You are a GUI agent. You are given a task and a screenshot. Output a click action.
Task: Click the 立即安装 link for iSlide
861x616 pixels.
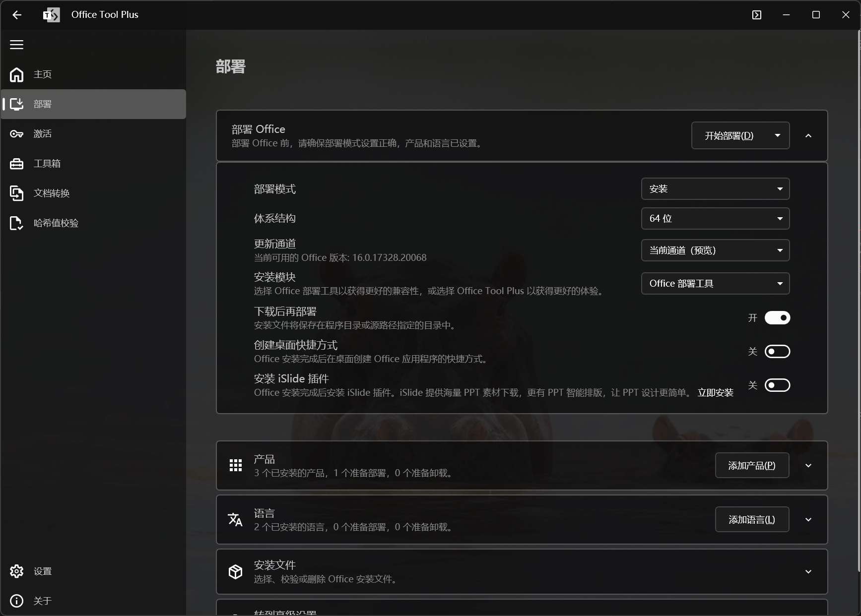coord(715,393)
